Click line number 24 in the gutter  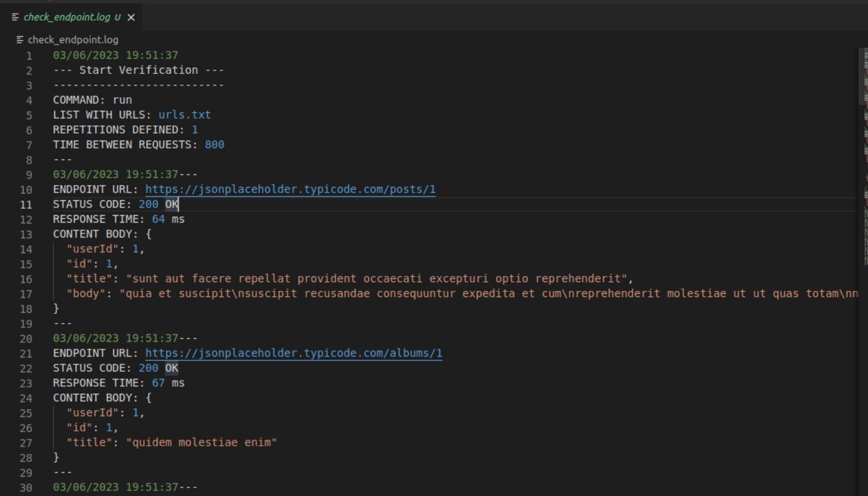[x=26, y=398]
